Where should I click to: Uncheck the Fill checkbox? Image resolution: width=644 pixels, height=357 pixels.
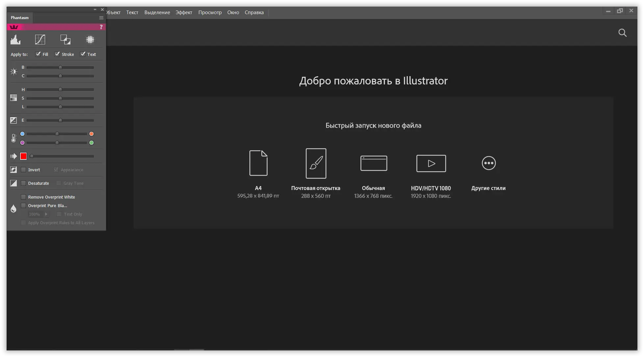tap(38, 54)
